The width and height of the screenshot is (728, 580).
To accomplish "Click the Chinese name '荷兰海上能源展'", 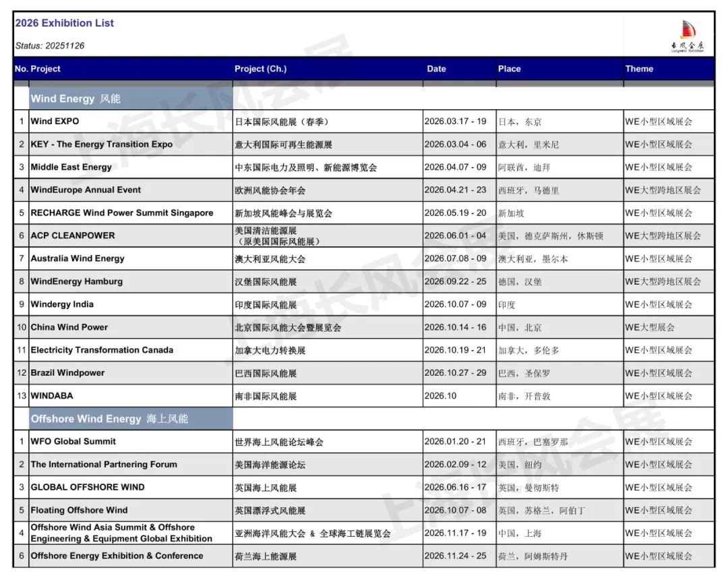I will [x=266, y=556].
